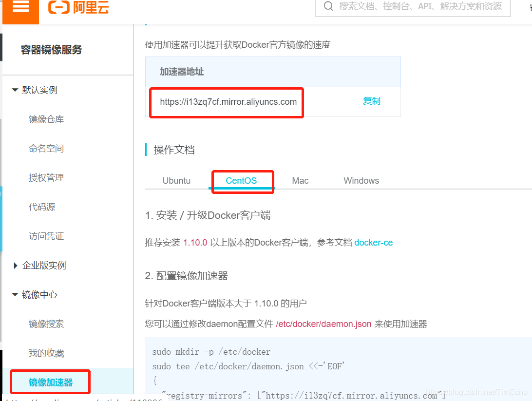Expand the 企业版实例 section

tap(15, 265)
